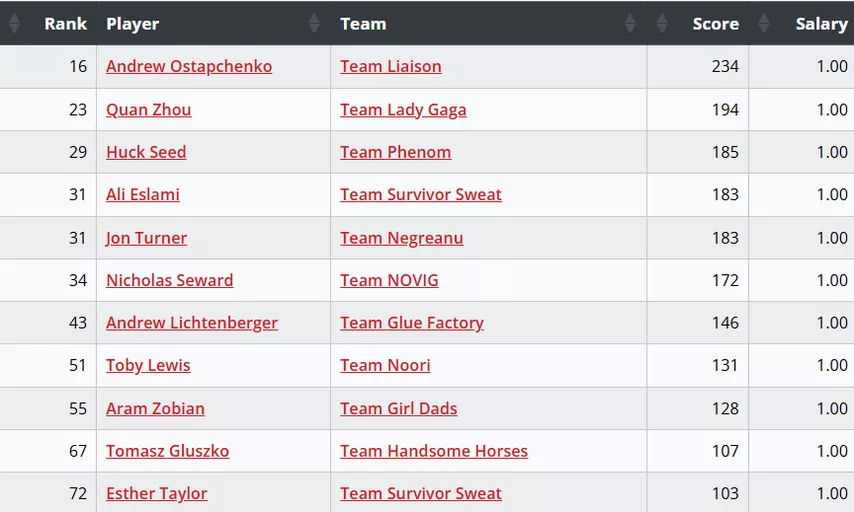Image resolution: width=854 pixels, height=512 pixels.
Task: Visit Team Glue Factory link
Action: click(412, 322)
